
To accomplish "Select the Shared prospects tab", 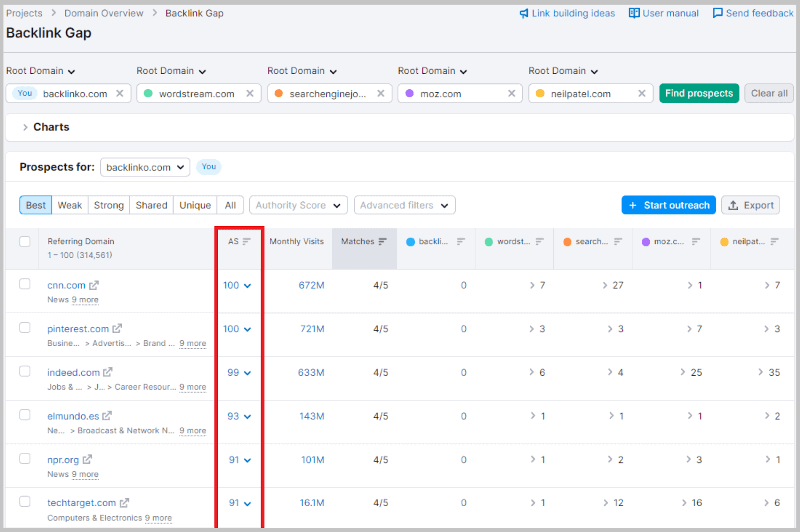I will 151,205.
